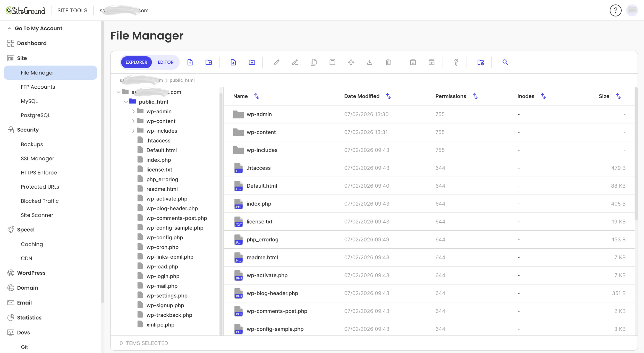This screenshot has height=353, width=644.
Task: Click the Help question mark icon
Action: [x=615, y=10]
